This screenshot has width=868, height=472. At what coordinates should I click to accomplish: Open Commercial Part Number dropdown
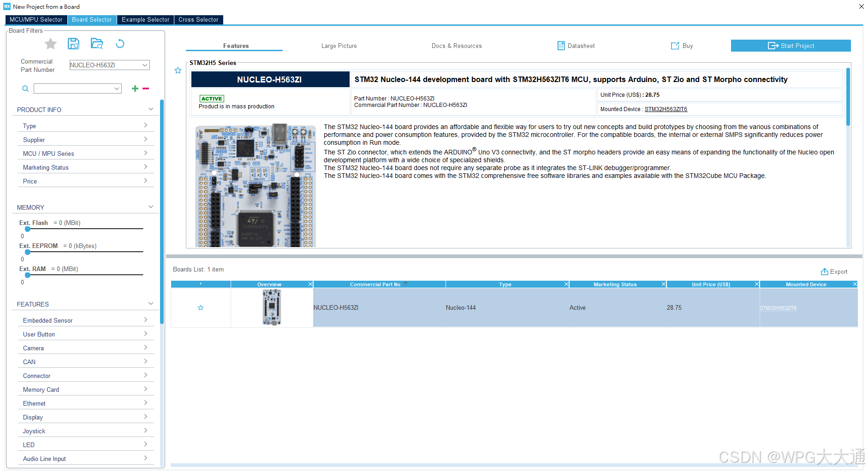145,65
